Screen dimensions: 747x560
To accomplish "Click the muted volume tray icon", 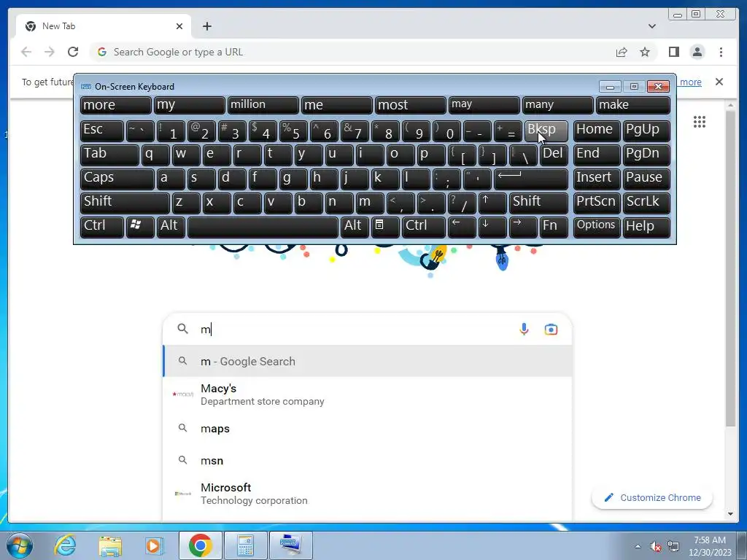I will (656, 546).
